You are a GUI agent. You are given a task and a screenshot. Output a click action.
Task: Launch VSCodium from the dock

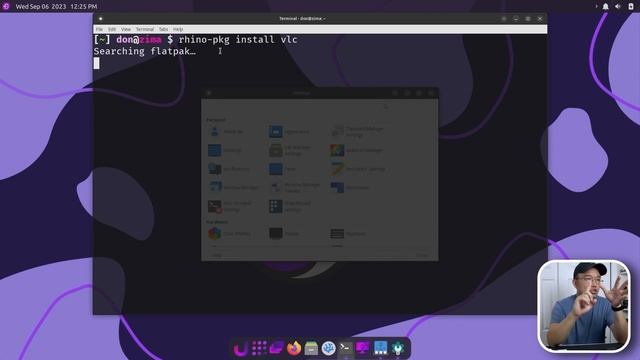coord(329,348)
